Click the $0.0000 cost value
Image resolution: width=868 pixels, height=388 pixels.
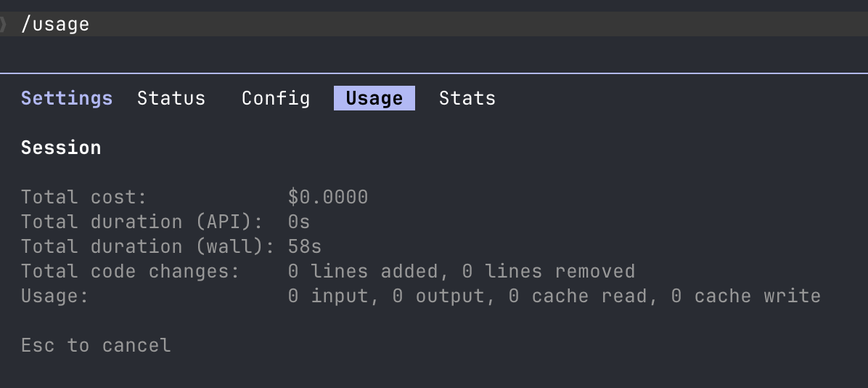328,197
